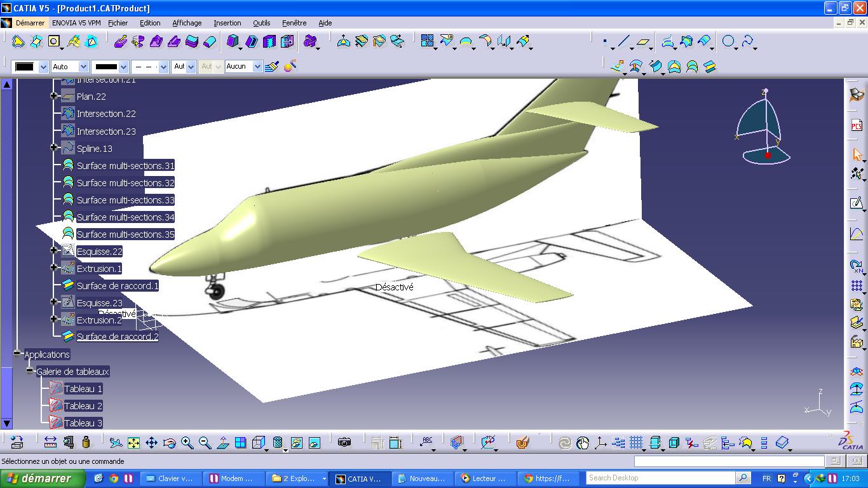The width and height of the screenshot is (868, 488).
Task: Toggle Swap visible space icon
Action: (314, 443)
